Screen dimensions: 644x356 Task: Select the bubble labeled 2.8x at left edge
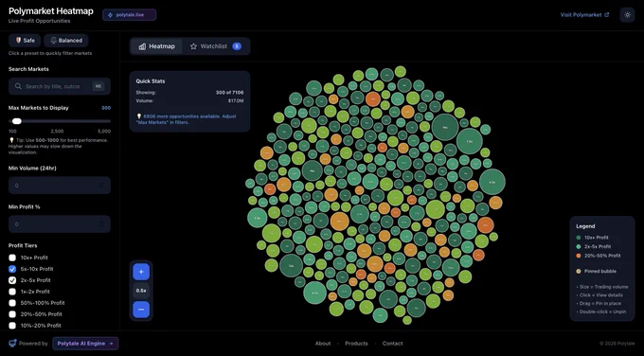pyautogui.click(x=258, y=218)
